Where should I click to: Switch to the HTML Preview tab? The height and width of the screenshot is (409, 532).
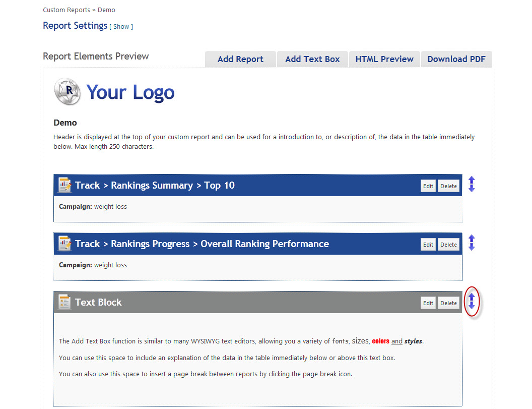pyautogui.click(x=384, y=59)
